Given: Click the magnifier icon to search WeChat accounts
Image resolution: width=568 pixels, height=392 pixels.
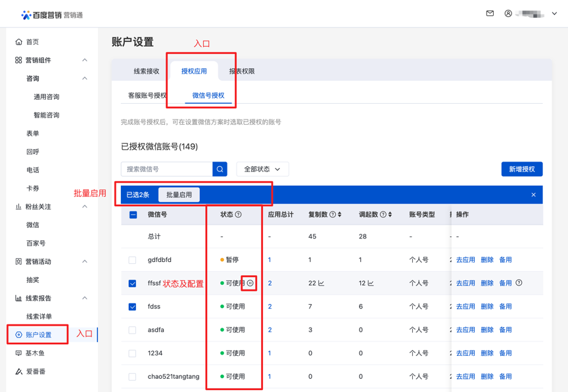Looking at the screenshot, I should (x=220, y=169).
